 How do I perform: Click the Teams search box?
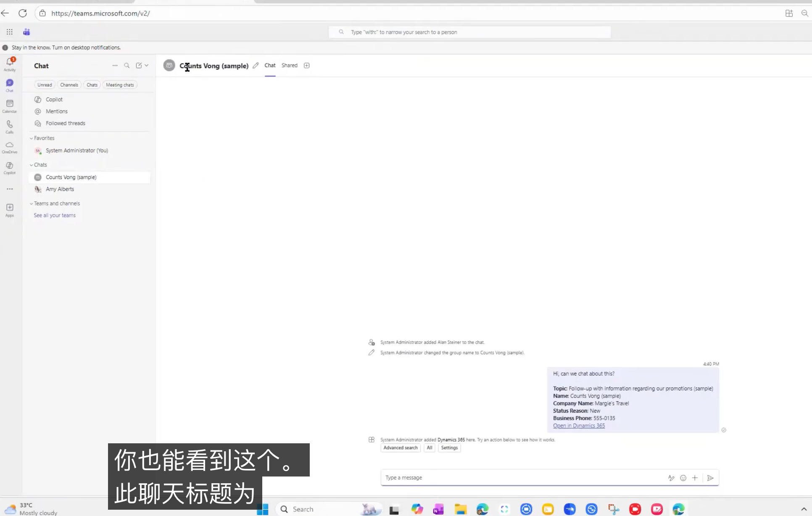pyautogui.click(x=469, y=32)
